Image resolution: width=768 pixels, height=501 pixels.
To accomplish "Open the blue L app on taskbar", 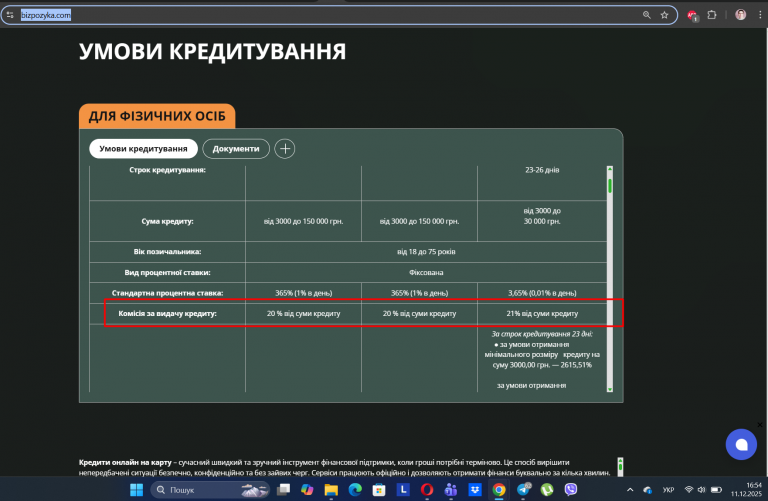I will pos(403,490).
